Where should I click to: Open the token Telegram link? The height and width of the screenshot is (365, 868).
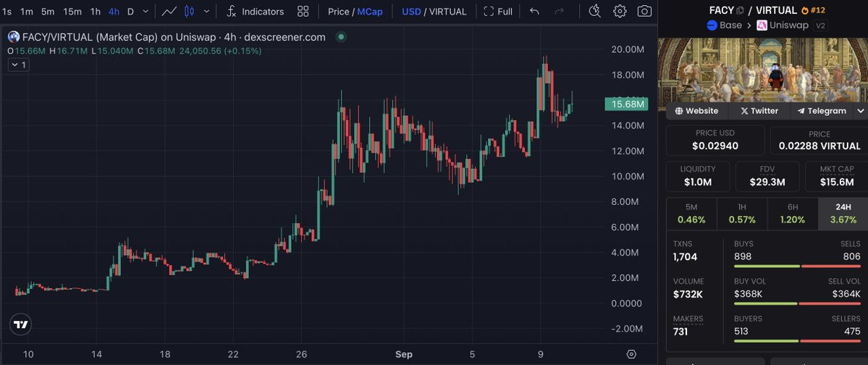(822, 111)
